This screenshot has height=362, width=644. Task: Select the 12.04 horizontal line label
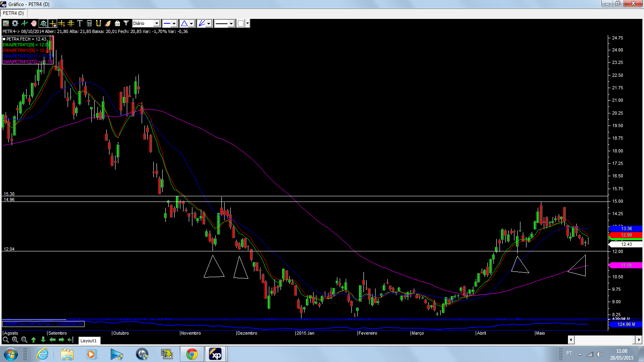(x=9, y=249)
